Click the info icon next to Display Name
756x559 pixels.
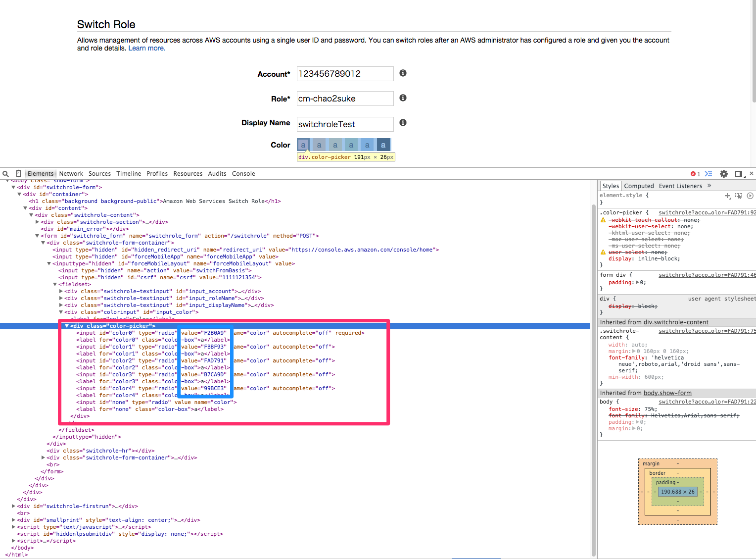[x=403, y=123]
